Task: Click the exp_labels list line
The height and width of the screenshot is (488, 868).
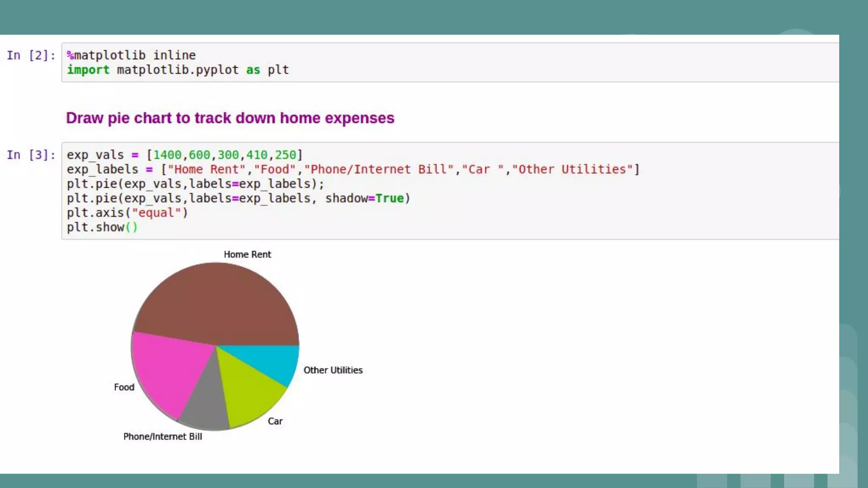Action: pyautogui.click(x=353, y=169)
